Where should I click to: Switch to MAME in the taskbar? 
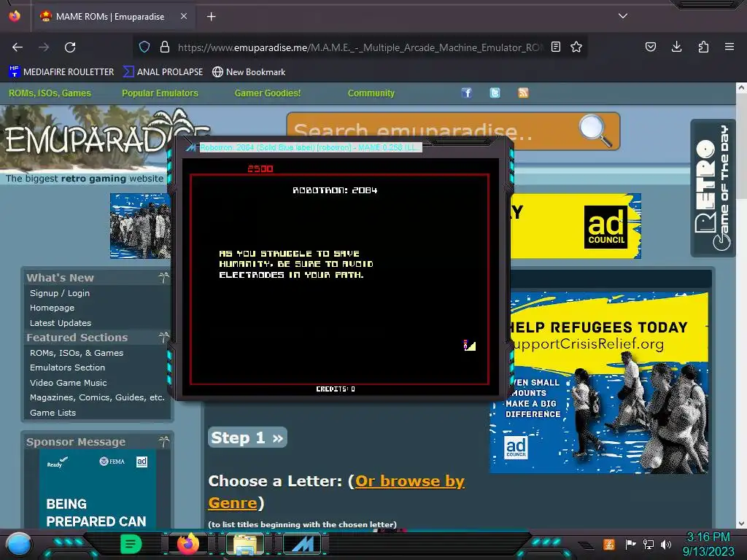[x=303, y=544]
